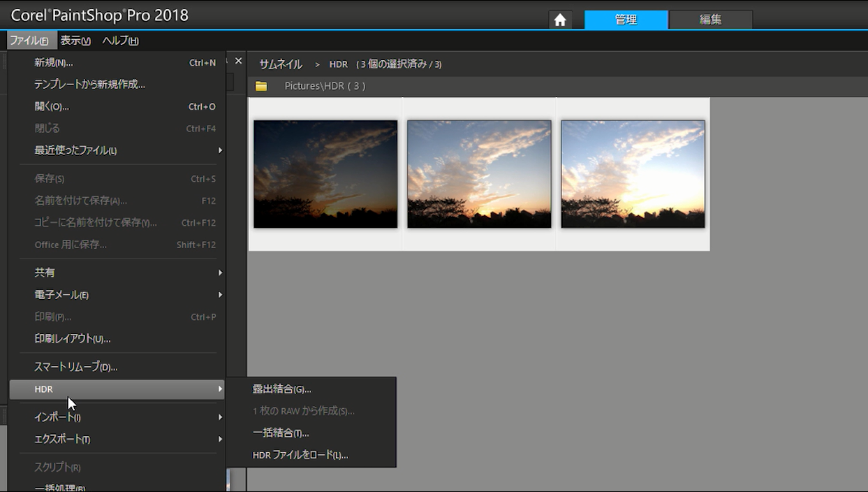Image resolution: width=868 pixels, height=492 pixels.
Task: Close the left panel with X icon
Action: click(x=238, y=61)
